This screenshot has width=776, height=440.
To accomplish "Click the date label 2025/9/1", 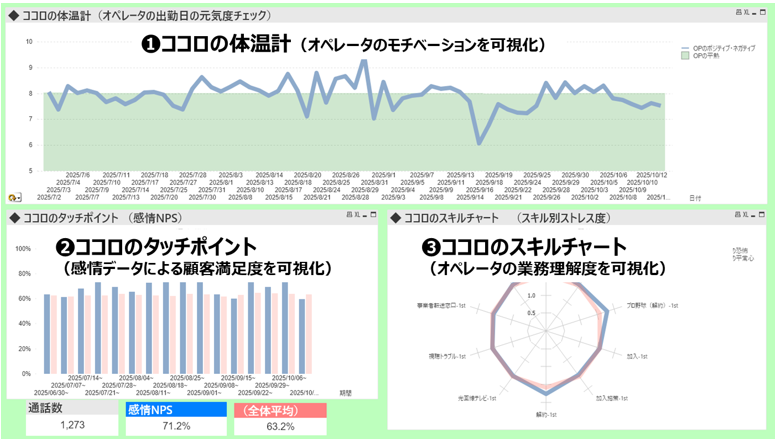I will pos(384,175).
